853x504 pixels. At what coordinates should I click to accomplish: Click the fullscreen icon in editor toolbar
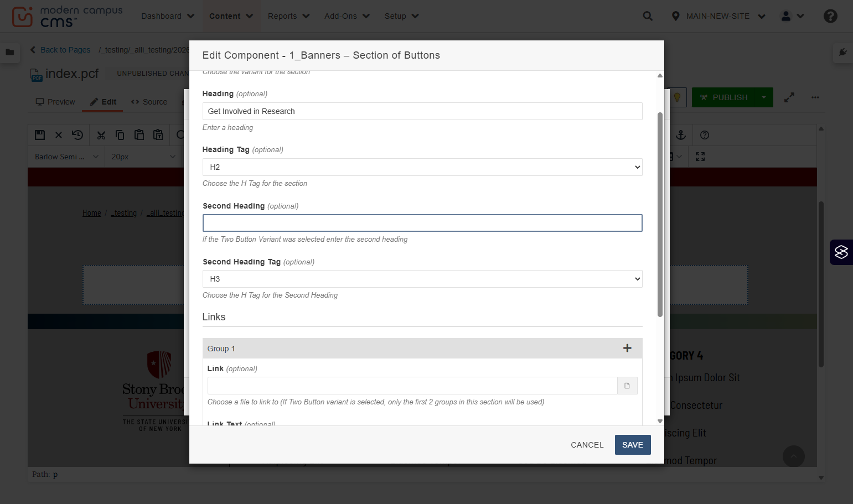[x=700, y=157]
